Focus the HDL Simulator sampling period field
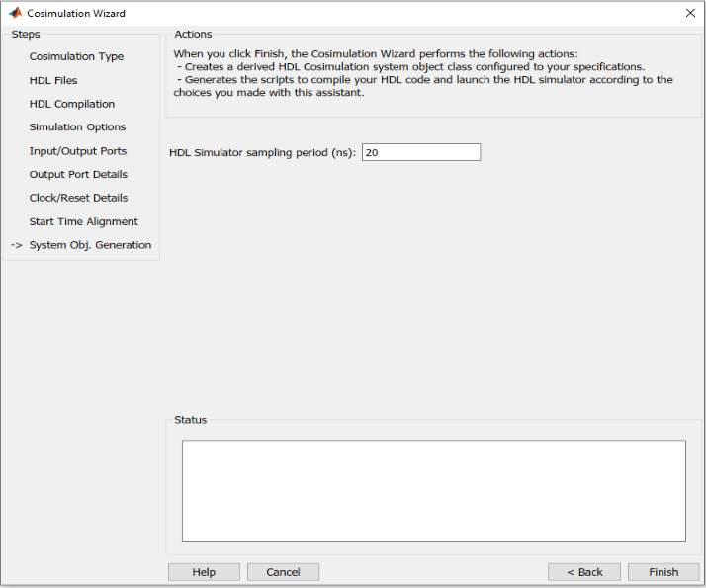Viewport: 706px width, 588px height. tap(420, 152)
